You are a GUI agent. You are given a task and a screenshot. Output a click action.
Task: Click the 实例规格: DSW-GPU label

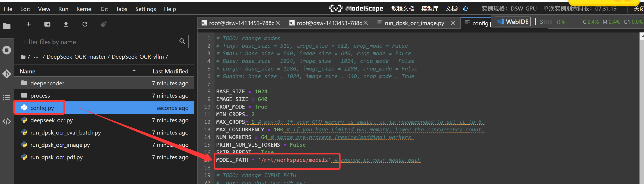509,9
